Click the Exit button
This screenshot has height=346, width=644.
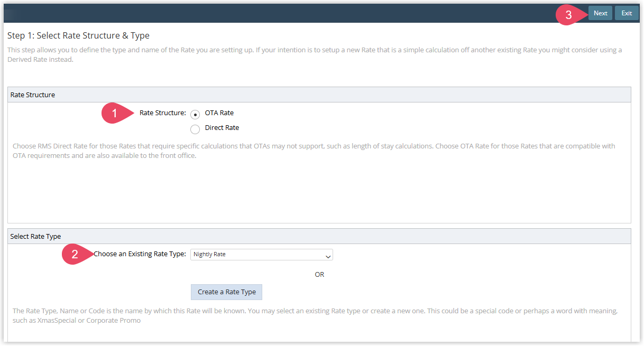click(627, 13)
